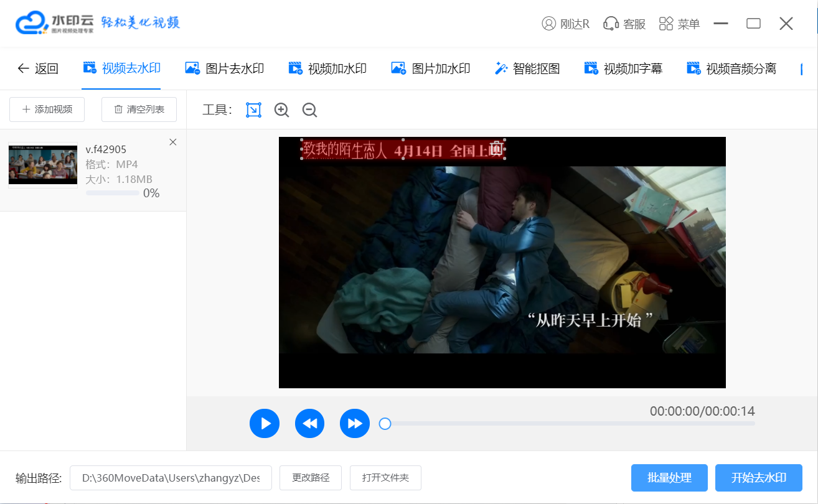This screenshot has width=818, height=504.
Task: Click 开始去水印 button
Action: tap(759, 478)
